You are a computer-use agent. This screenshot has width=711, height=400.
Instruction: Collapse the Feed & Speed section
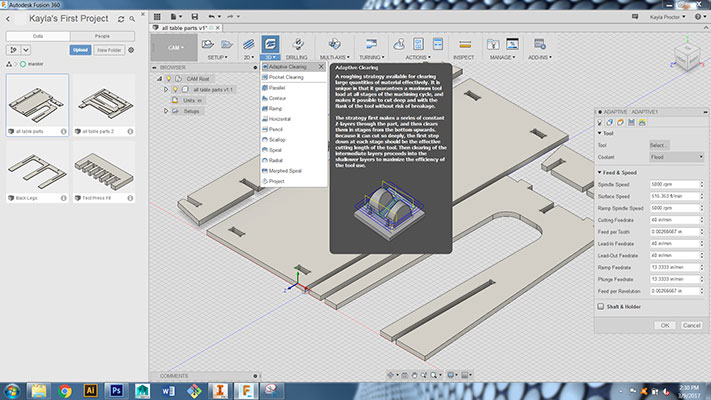point(599,172)
